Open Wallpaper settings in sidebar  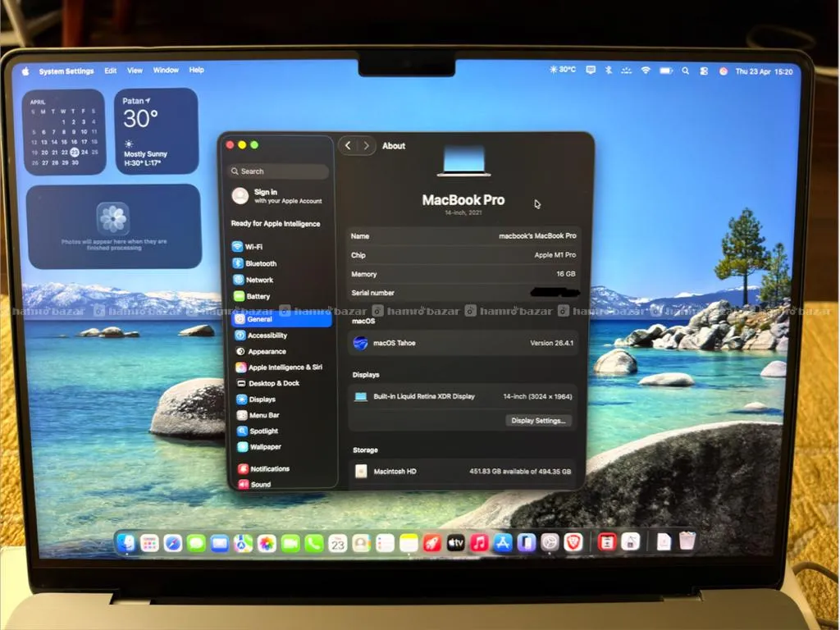pyautogui.click(x=264, y=447)
